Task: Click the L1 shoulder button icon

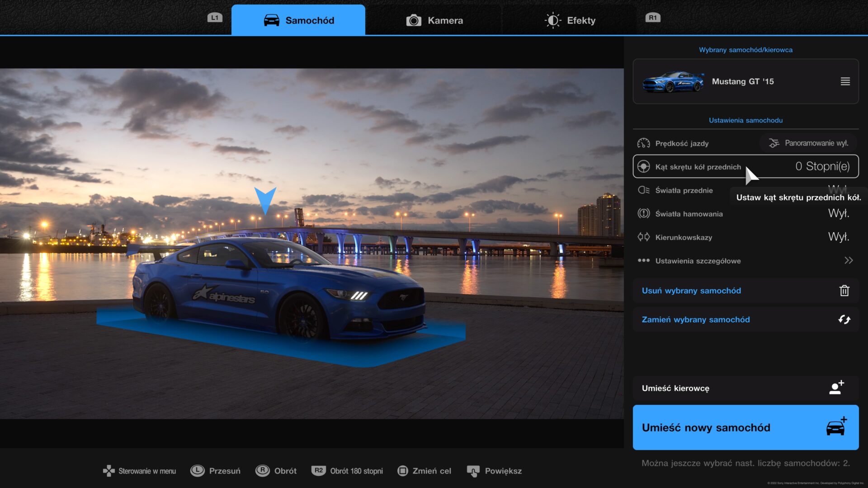Action: point(215,18)
